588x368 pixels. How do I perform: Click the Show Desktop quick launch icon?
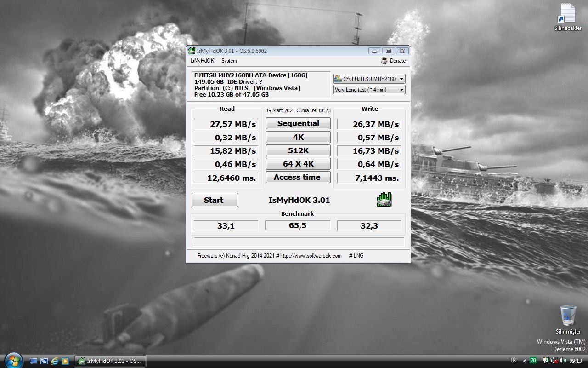[x=34, y=361]
